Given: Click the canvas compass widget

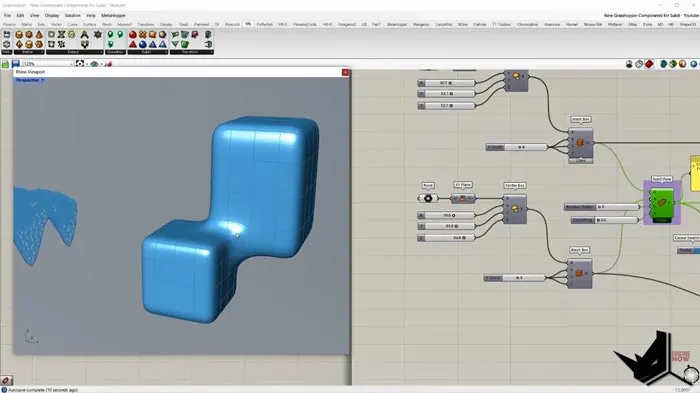Looking at the screenshot, I should point(691,374).
